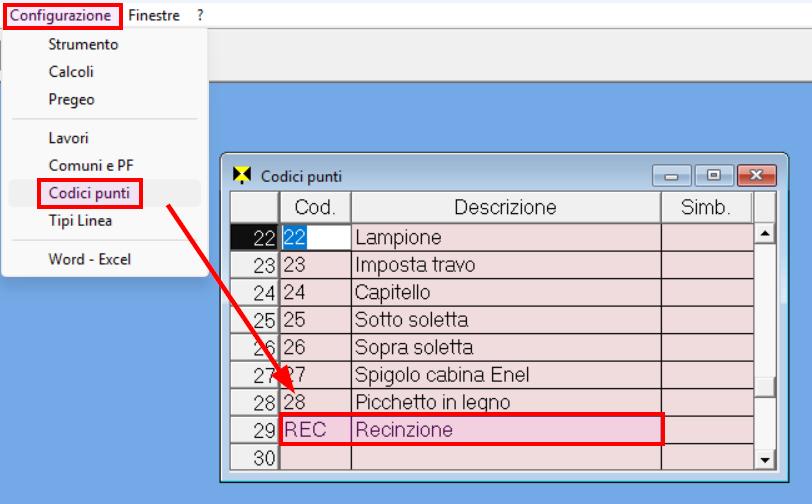Open the Finestre menu
Screen dimensions: 812x504
[x=154, y=16]
